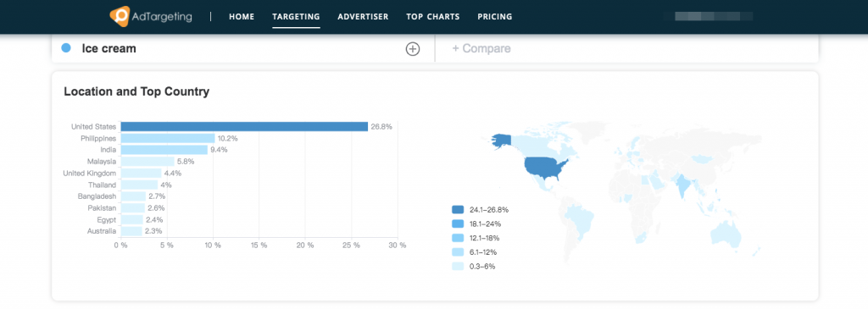Click the Philippines bar in chart

pos(168,138)
